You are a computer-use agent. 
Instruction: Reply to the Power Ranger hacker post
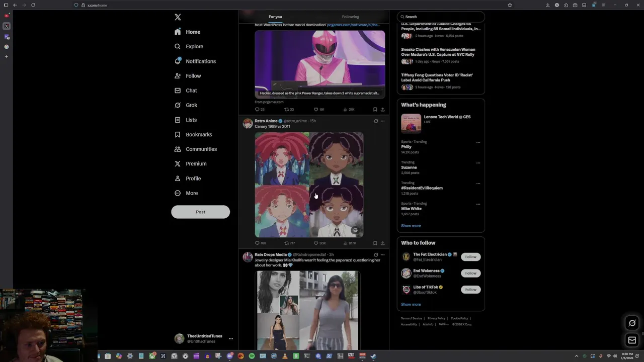click(x=260, y=110)
